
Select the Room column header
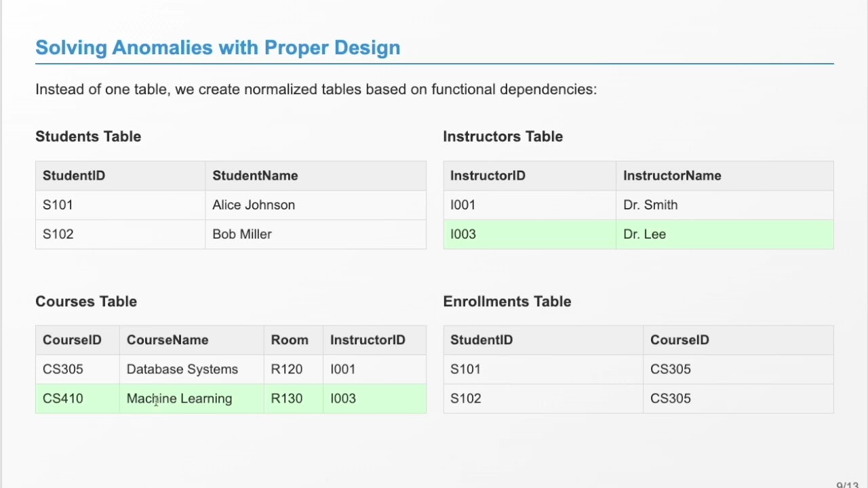pyautogui.click(x=294, y=340)
